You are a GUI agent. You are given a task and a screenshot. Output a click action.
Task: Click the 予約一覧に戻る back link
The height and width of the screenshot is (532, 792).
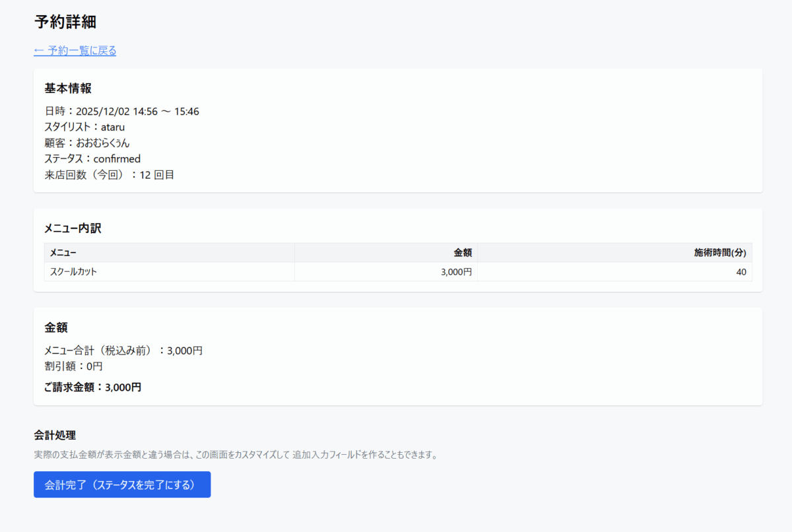pyautogui.click(x=75, y=51)
